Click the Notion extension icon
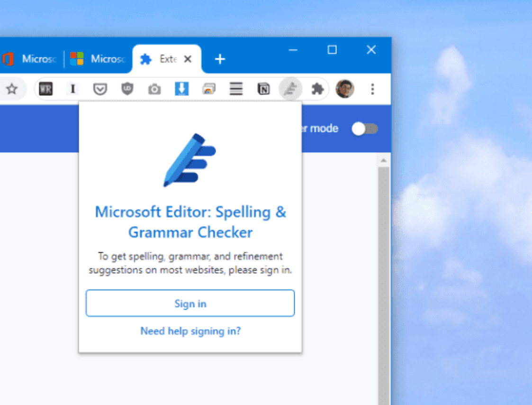 click(x=263, y=89)
